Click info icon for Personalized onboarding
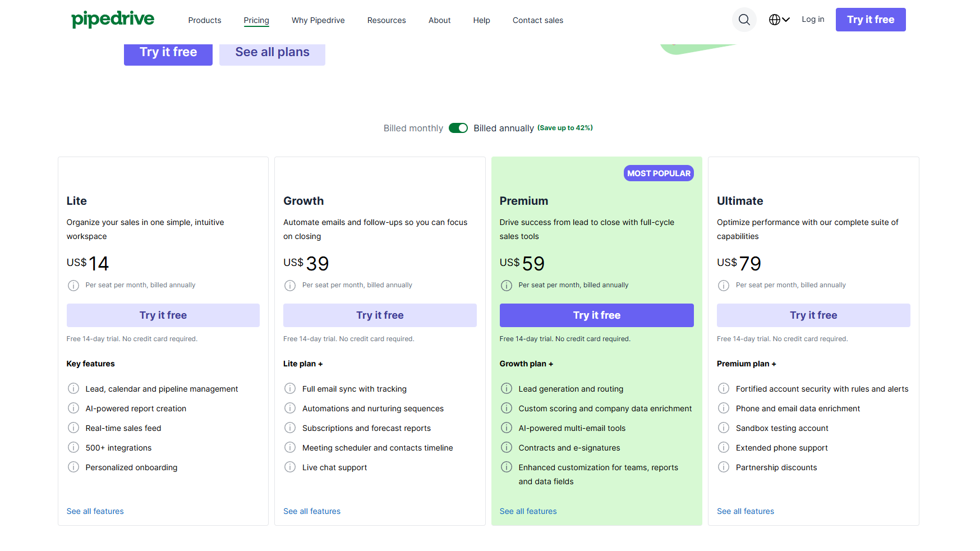 pyautogui.click(x=73, y=467)
